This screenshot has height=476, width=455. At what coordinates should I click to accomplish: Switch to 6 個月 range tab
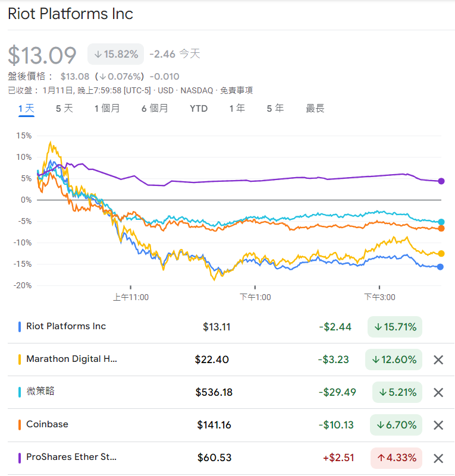click(x=155, y=108)
